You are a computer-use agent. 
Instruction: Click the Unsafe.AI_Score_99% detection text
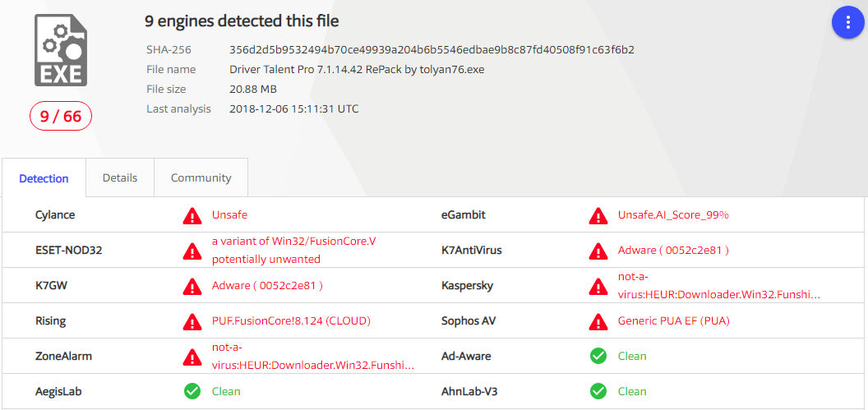[x=673, y=215]
